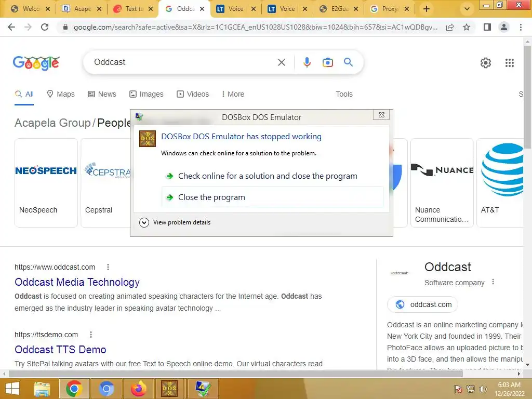Image resolution: width=532 pixels, height=399 pixels.
Task: Open Chrome side panel icon
Action: click(x=487, y=27)
